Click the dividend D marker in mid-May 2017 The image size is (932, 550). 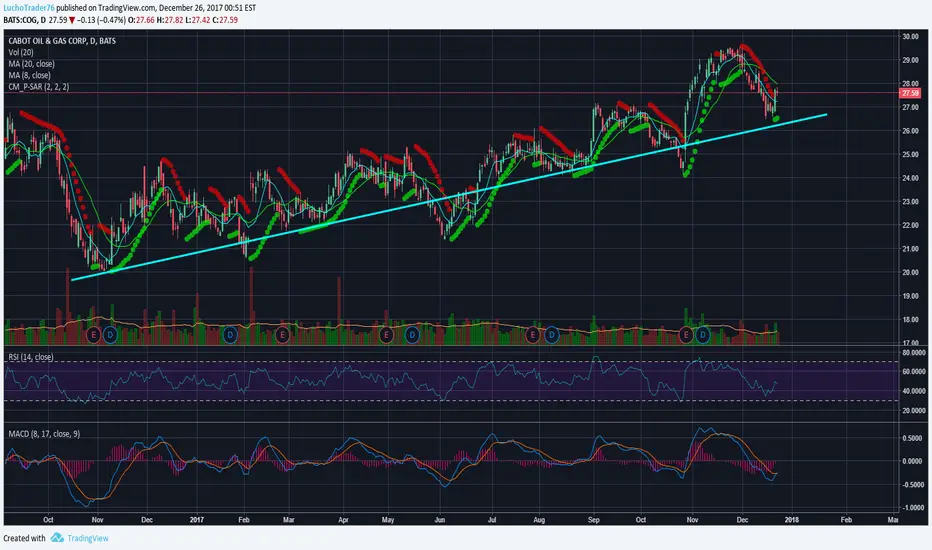[412, 335]
